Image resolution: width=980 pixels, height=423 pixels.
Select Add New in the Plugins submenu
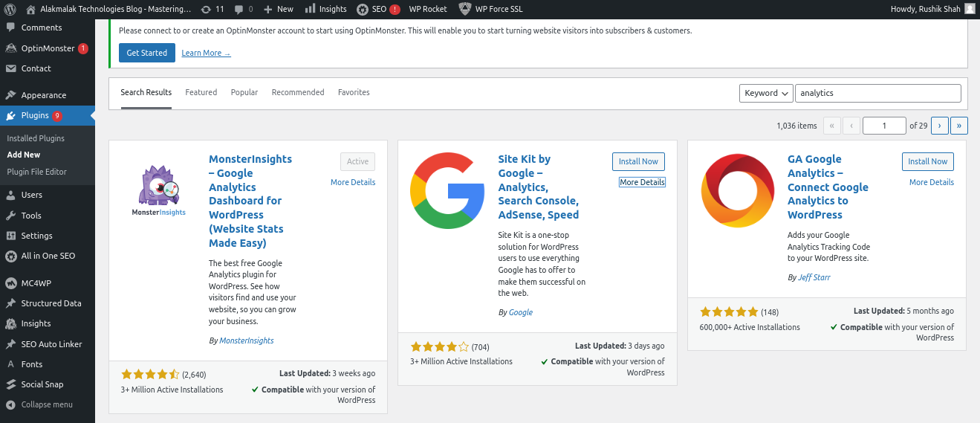24,155
